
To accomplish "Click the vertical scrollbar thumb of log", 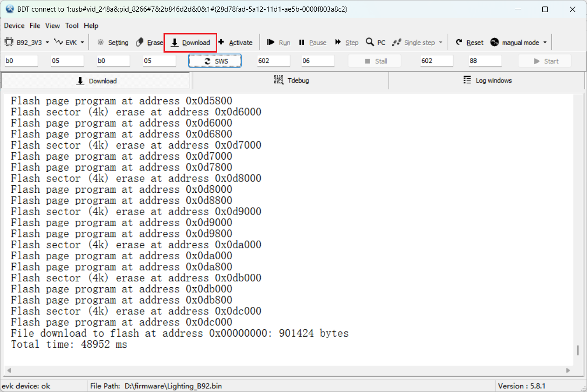I will click(x=578, y=350).
